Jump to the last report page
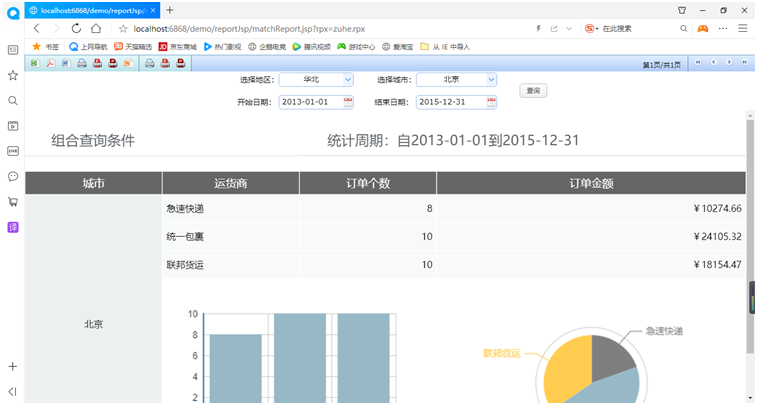Screen dimensions: 757x405 [744, 62]
